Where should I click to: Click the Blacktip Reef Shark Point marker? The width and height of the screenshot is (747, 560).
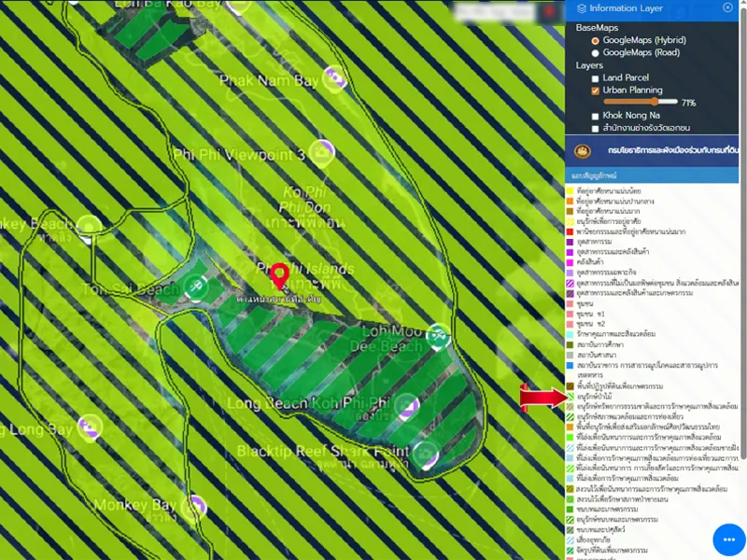pyautogui.click(x=425, y=454)
